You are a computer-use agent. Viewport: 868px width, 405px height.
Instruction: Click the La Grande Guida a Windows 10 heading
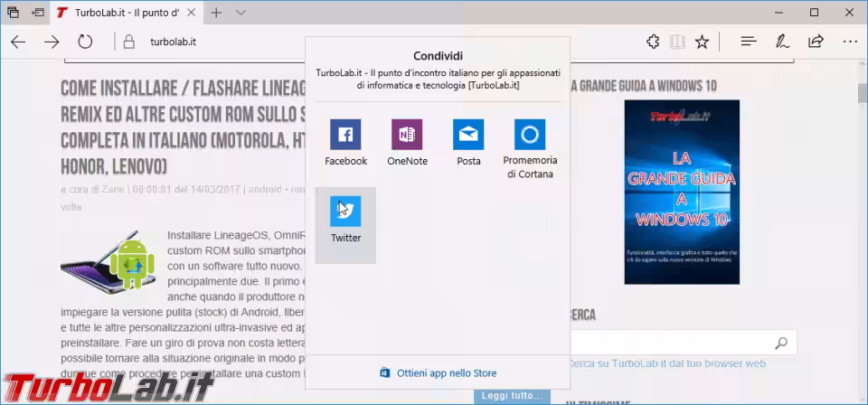coord(644,86)
